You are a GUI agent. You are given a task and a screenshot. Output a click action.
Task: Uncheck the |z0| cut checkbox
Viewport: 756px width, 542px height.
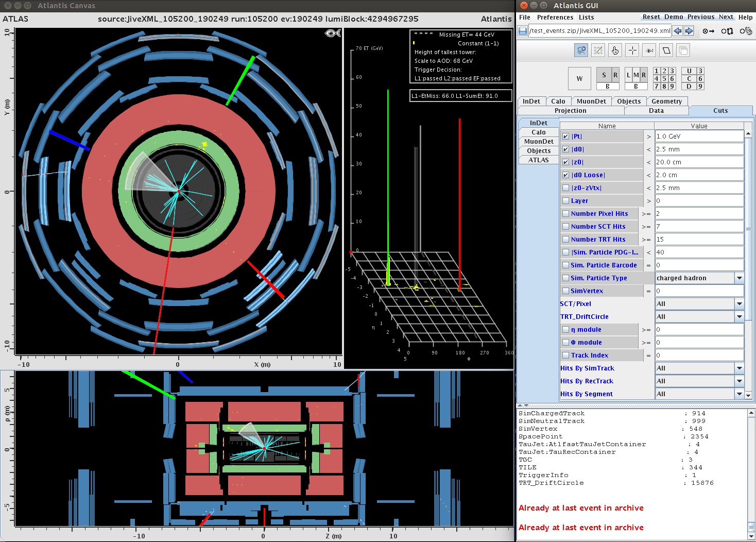tap(566, 162)
